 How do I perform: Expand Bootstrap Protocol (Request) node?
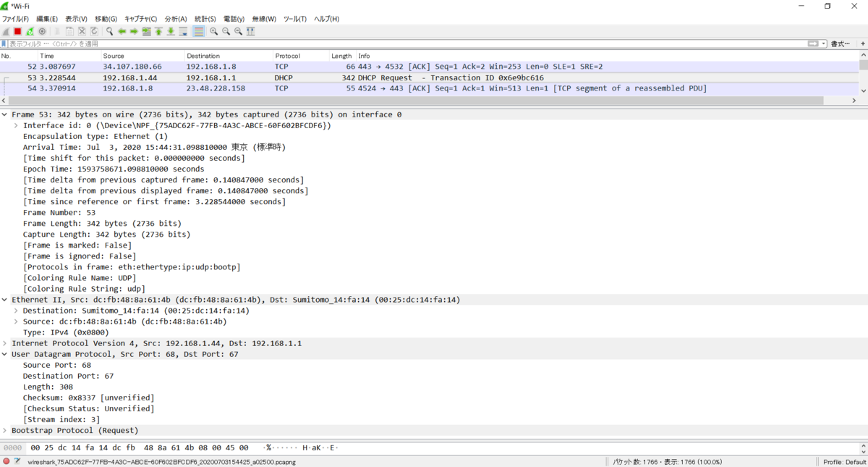[x=5, y=430]
